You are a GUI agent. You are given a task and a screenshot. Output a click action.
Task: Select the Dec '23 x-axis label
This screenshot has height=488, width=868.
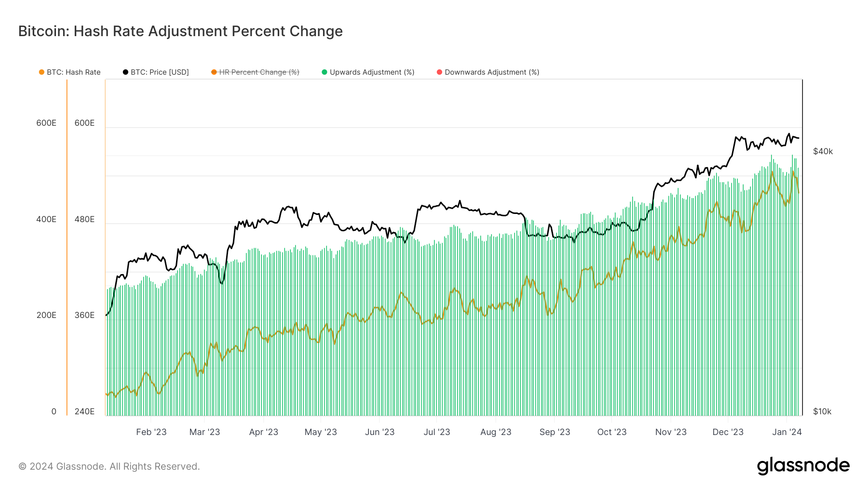(728, 432)
